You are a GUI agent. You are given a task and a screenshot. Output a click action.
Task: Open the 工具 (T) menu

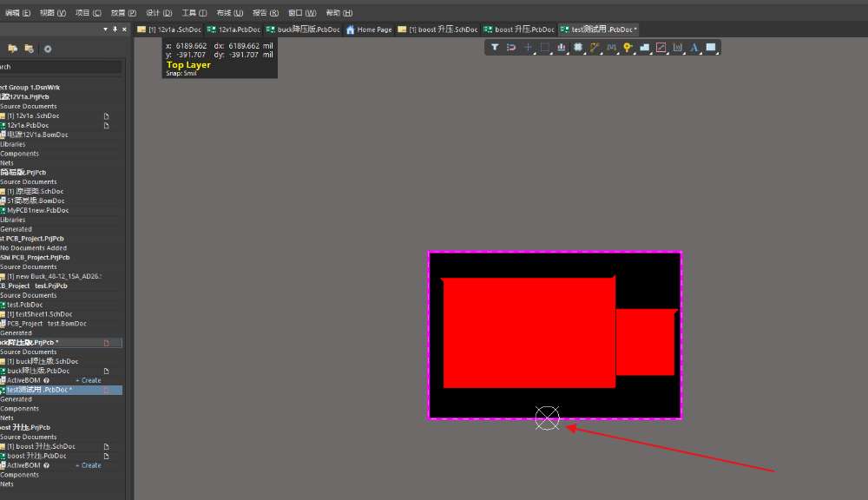(x=194, y=13)
